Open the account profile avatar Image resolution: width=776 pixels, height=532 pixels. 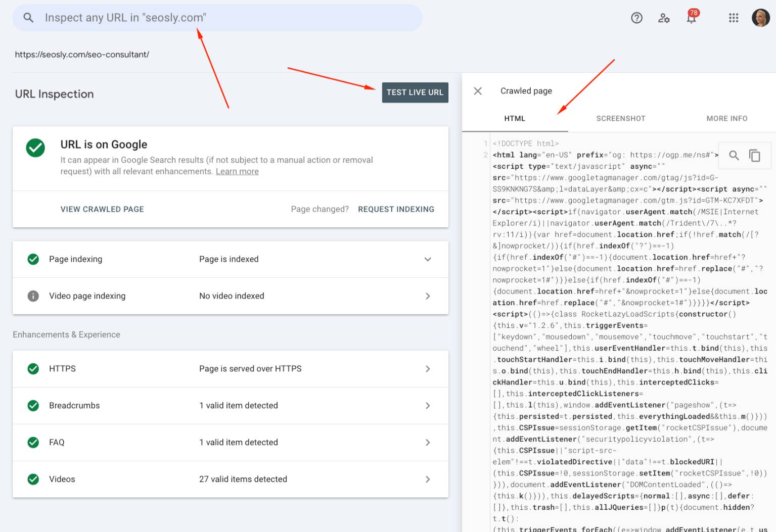(x=760, y=18)
